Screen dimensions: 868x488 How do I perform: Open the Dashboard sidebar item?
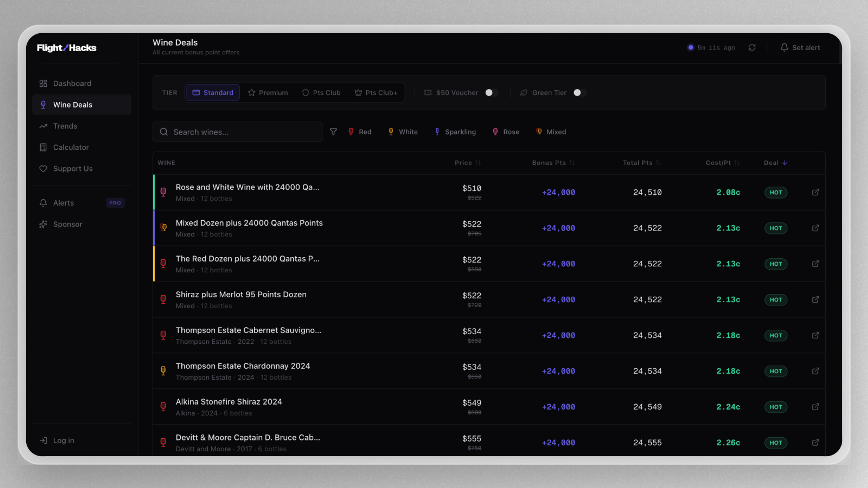pos(82,83)
